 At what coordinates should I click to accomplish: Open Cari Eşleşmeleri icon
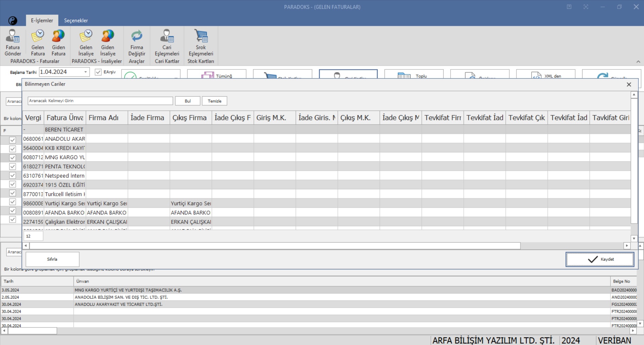pyautogui.click(x=167, y=43)
